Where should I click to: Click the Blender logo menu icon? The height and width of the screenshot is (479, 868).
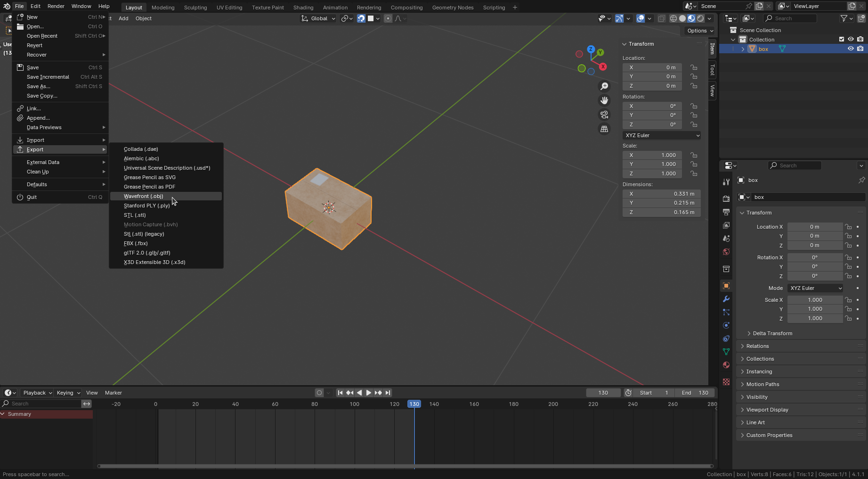[x=7, y=6]
